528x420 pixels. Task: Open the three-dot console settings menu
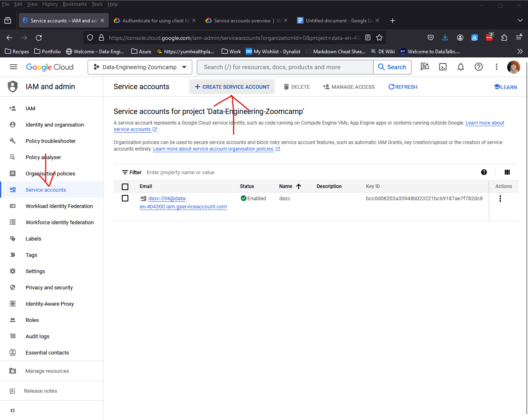(496, 67)
